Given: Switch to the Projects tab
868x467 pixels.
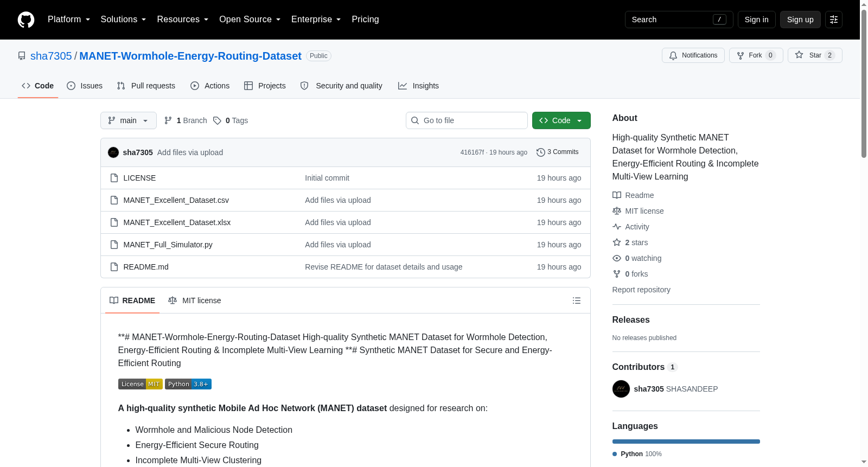Looking at the screenshot, I should coord(265,86).
